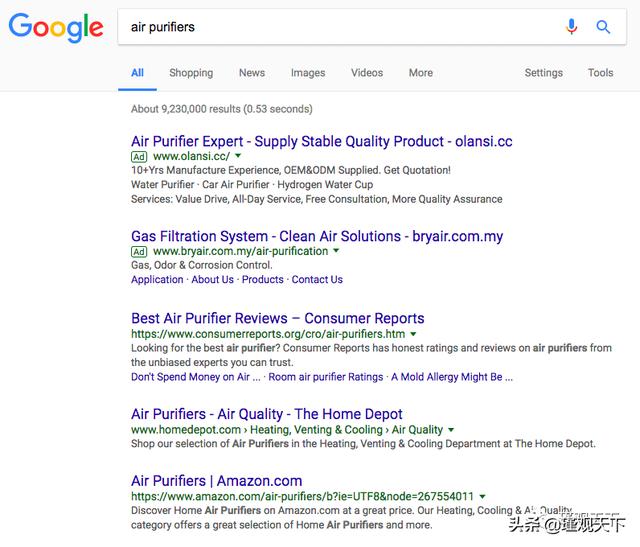The image size is (640, 547).
Task: Switch to the News tab
Action: 252,73
